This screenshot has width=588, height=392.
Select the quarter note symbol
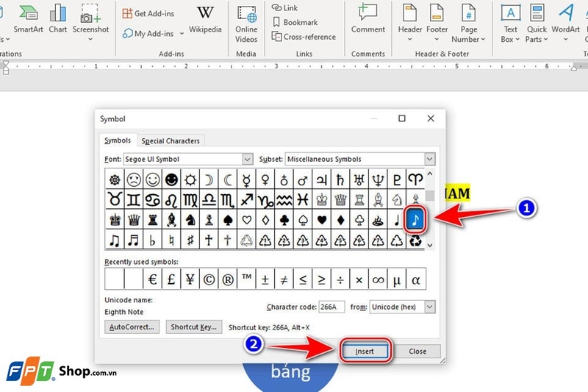tap(396, 220)
